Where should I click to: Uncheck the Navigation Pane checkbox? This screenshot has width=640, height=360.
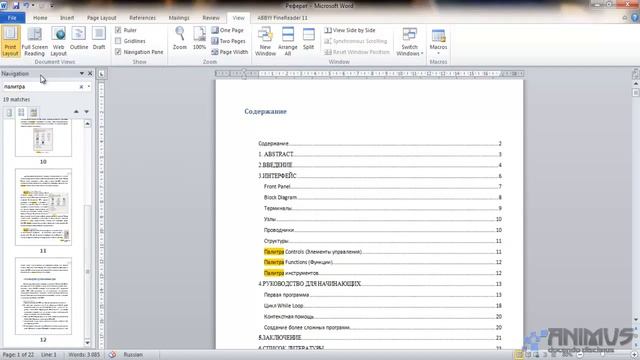[x=118, y=52]
